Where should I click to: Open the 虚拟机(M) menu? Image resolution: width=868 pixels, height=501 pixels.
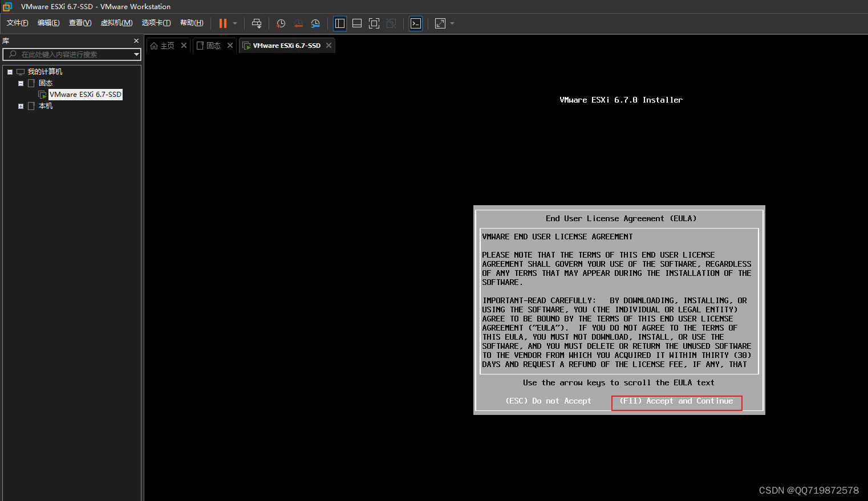pos(116,23)
